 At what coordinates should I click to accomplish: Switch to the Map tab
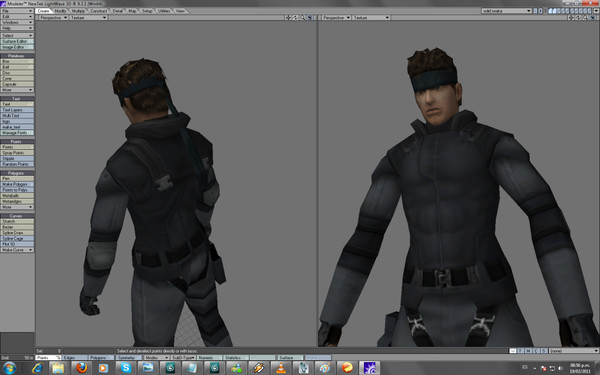[132, 11]
